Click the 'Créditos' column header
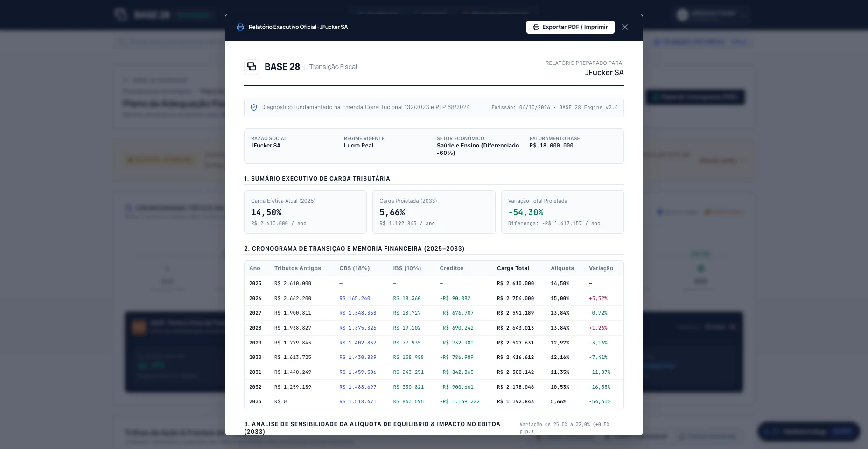The height and width of the screenshot is (449, 868). (452, 268)
